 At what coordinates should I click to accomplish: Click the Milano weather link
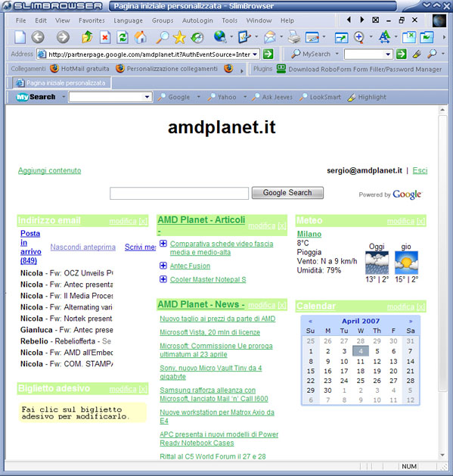(309, 234)
